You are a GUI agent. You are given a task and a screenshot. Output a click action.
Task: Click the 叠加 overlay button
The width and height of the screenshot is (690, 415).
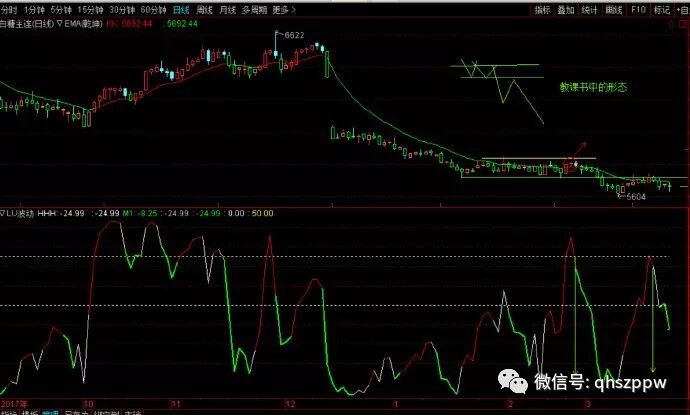click(566, 10)
